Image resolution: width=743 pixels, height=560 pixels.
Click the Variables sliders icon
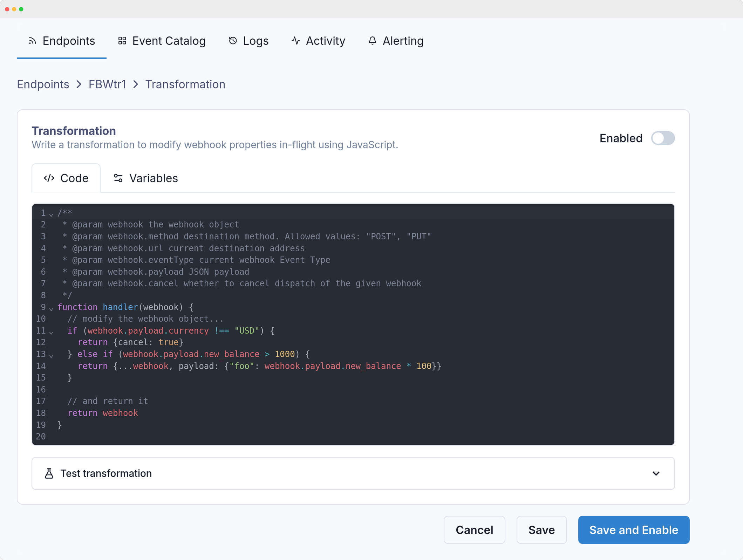point(118,178)
